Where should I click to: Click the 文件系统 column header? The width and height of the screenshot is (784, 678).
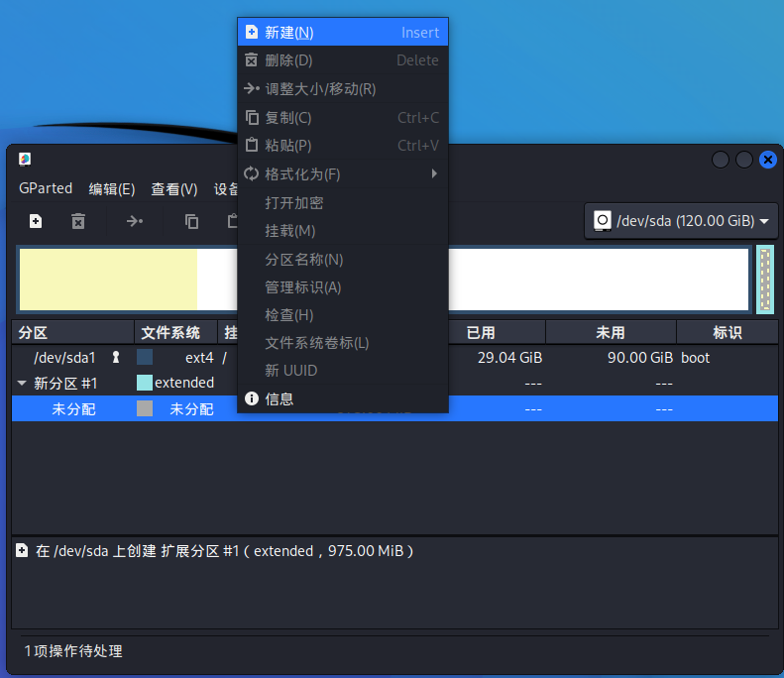[x=176, y=332]
